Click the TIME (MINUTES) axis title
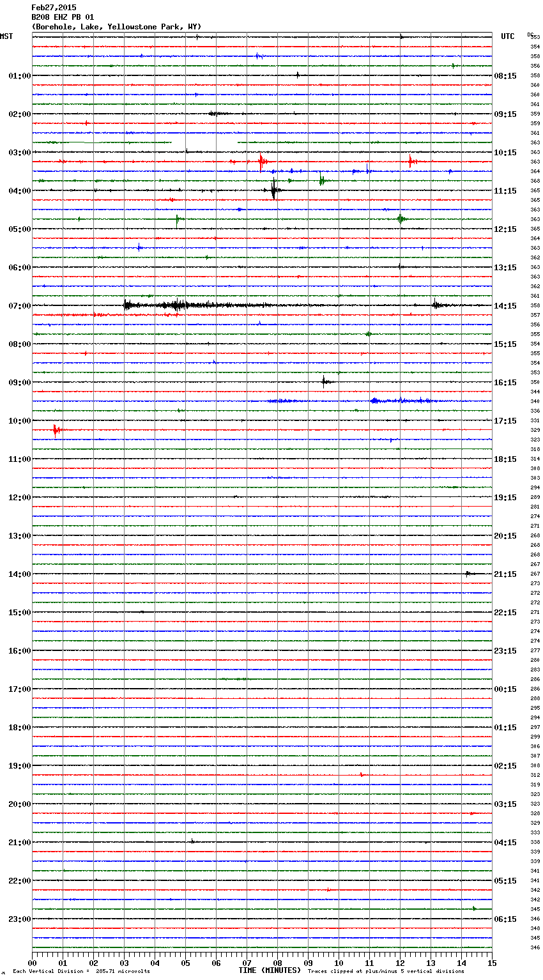The height and width of the screenshot is (980, 543). point(270,970)
